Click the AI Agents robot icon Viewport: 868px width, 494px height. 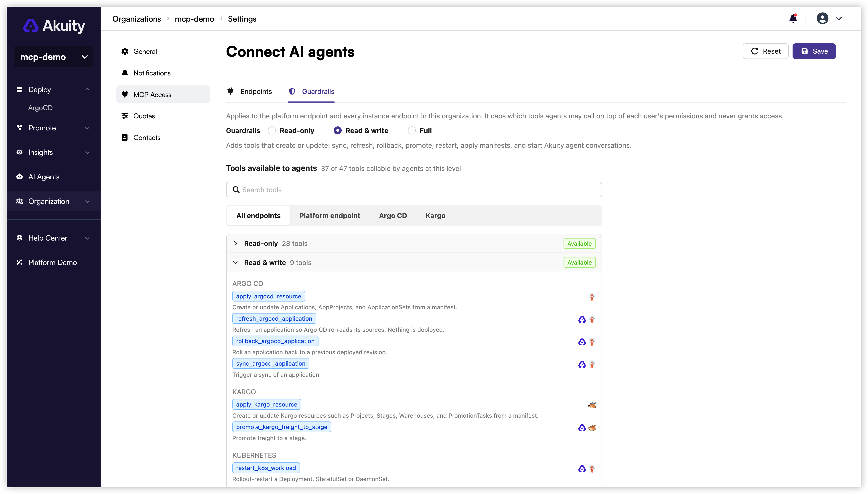coord(19,176)
